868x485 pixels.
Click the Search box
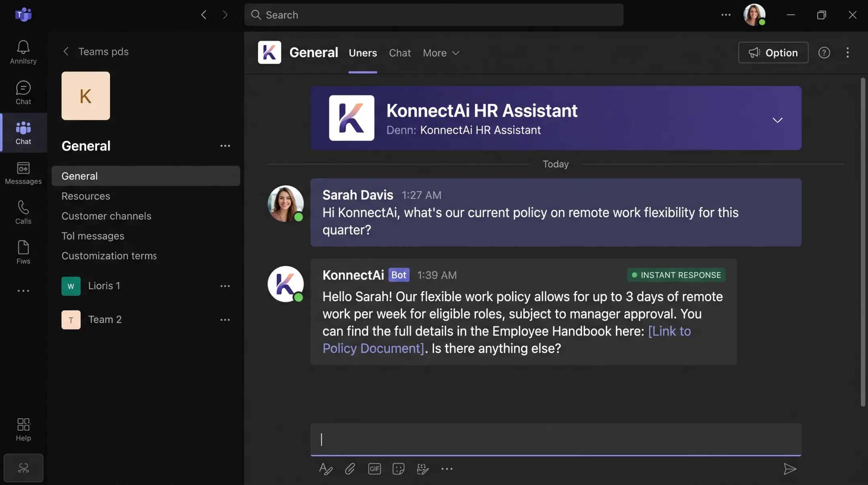pos(434,15)
